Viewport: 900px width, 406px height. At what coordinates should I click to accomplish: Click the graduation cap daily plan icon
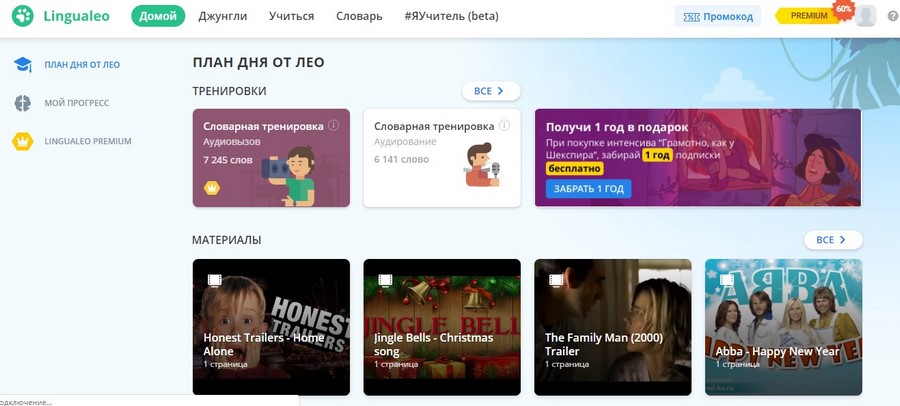(22, 65)
